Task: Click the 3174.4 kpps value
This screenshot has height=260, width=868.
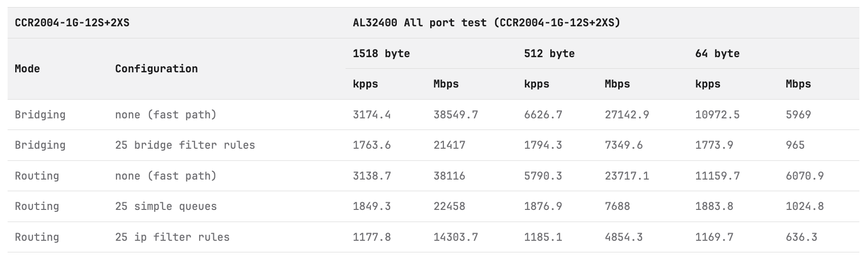Action: pyautogui.click(x=371, y=115)
